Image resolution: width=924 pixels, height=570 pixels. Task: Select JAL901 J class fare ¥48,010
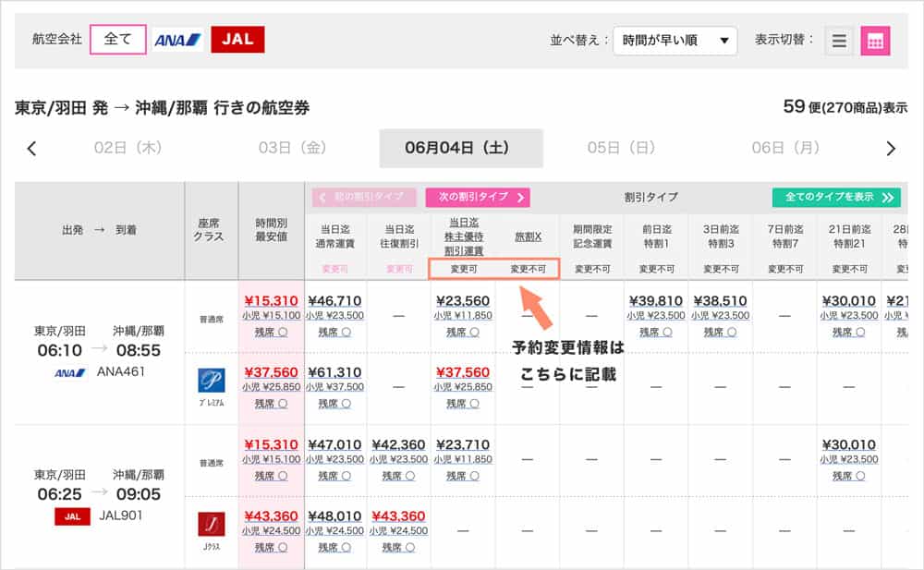point(334,516)
